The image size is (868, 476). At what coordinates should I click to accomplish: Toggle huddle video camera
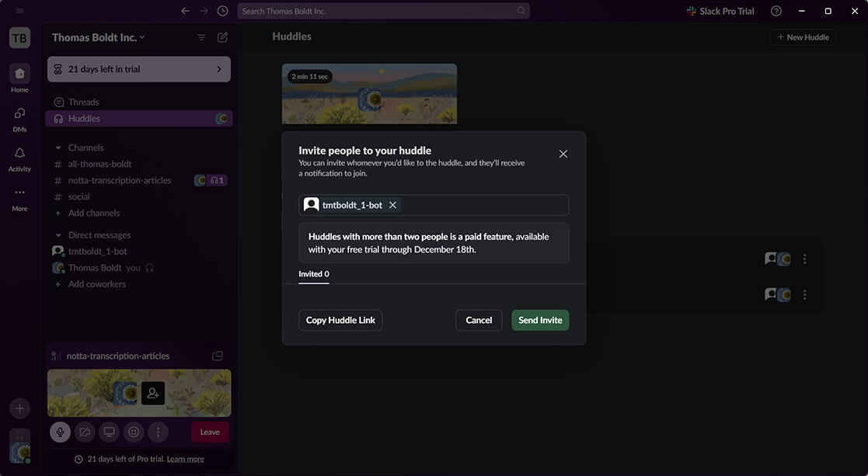(85, 433)
